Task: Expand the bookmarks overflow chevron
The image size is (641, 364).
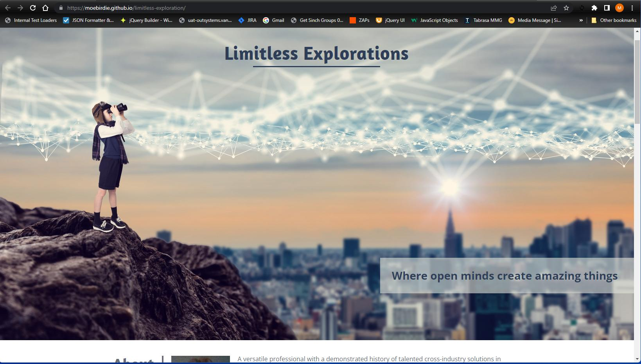Action: pos(581,20)
